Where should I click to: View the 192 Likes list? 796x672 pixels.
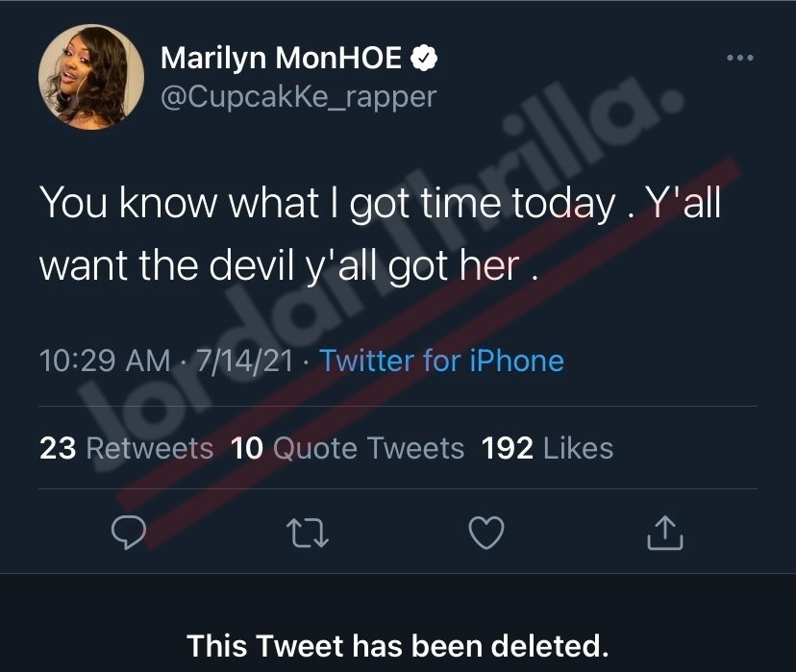[x=548, y=449]
